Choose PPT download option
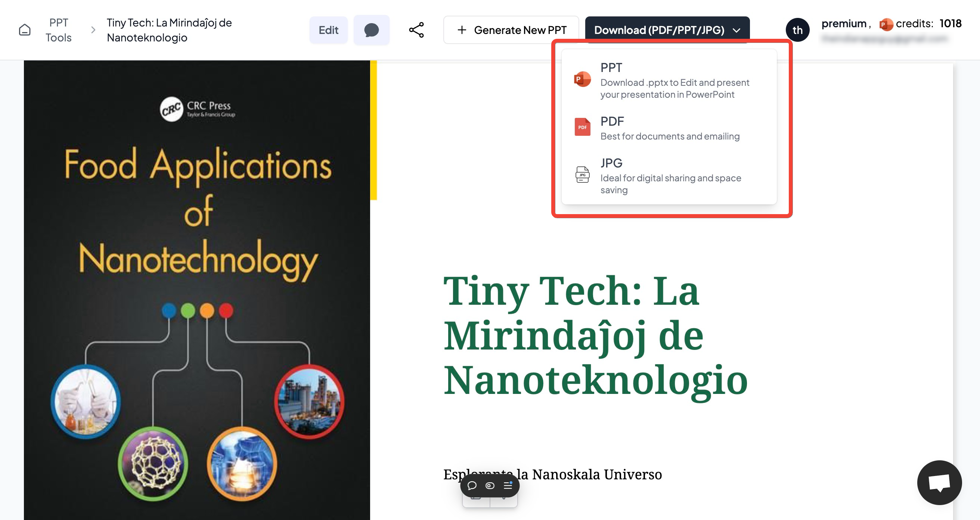980x520 pixels. pos(669,80)
